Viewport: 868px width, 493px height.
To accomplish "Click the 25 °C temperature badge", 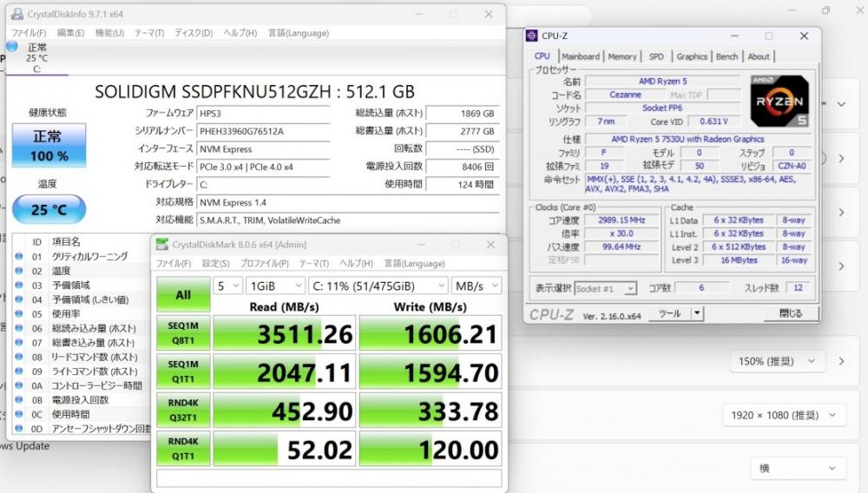I will pos(49,209).
